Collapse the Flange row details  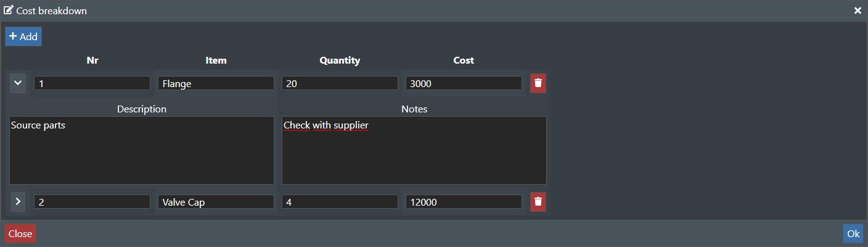[18, 83]
